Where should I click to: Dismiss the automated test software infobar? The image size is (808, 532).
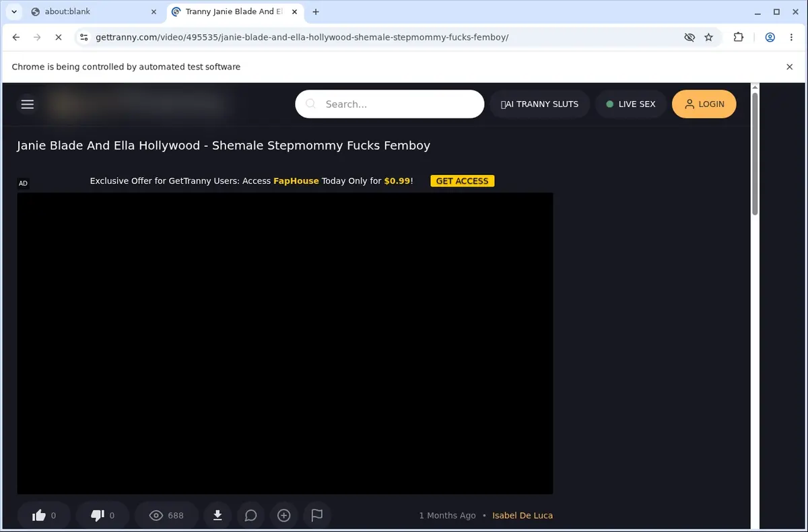coord(790,67)
